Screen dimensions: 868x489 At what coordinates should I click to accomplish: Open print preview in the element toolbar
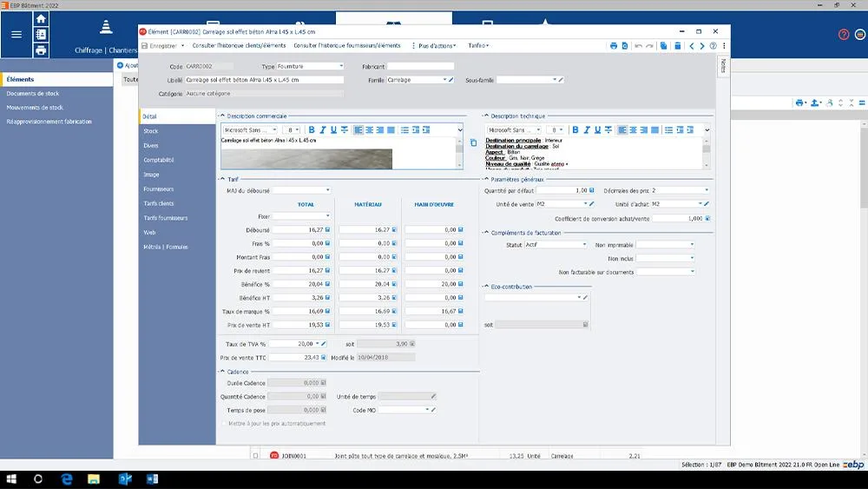tap(625, 46)
